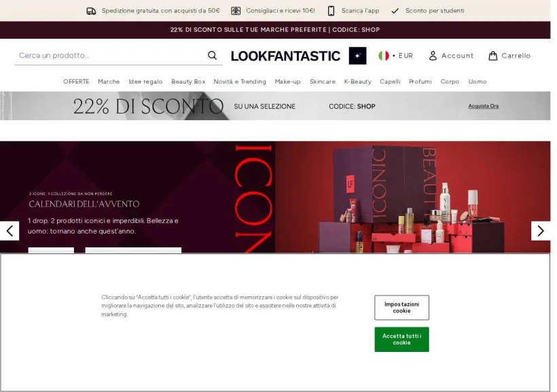Click the Carrello label

516,56
